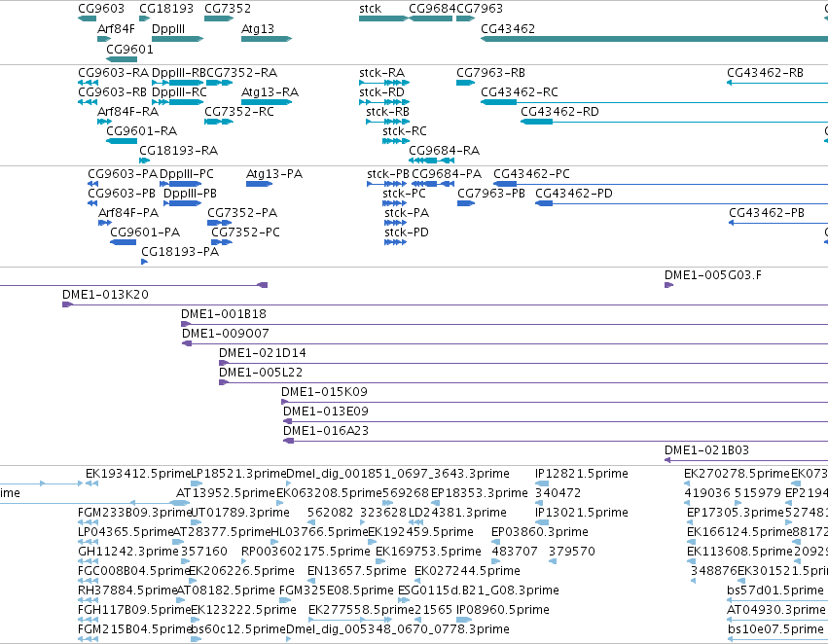The width and height of the screenshot is (828, 644).
Task: Select the stck gene label
Action: [x=370, y=9]
